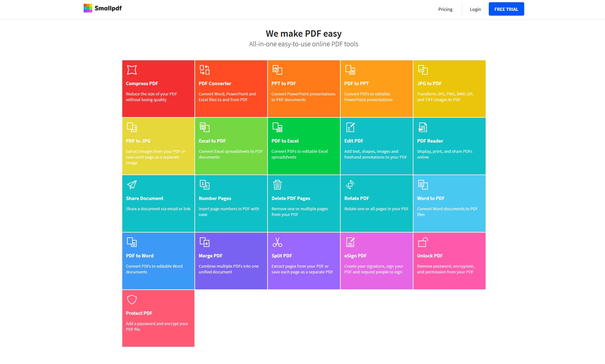
Task: Click the PDF Converter arrows icon
Action: point(204,70)
